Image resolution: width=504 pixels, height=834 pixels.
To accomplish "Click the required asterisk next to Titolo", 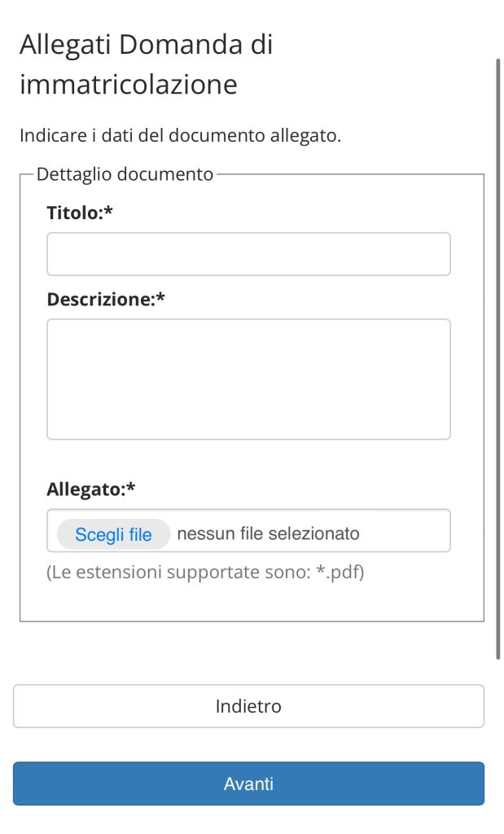I will [108, 213].
